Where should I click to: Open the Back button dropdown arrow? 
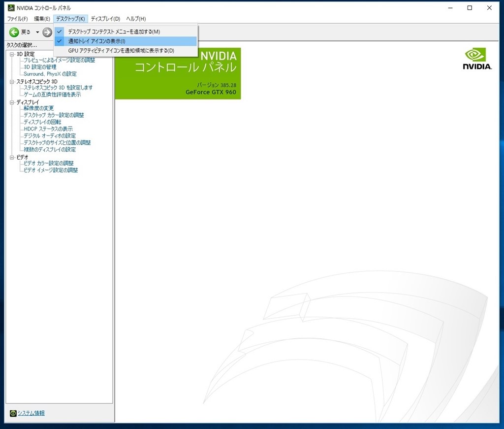coord(37,32)
